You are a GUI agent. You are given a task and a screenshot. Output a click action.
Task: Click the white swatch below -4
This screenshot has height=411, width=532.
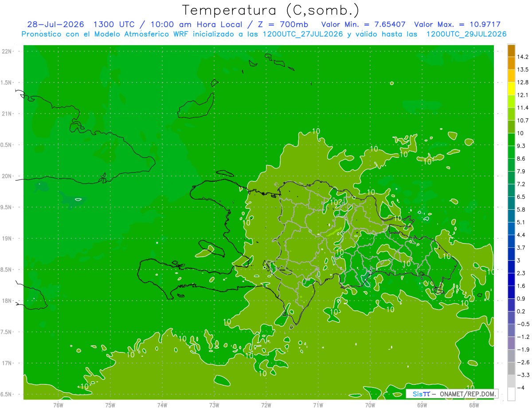pos(511,394)
